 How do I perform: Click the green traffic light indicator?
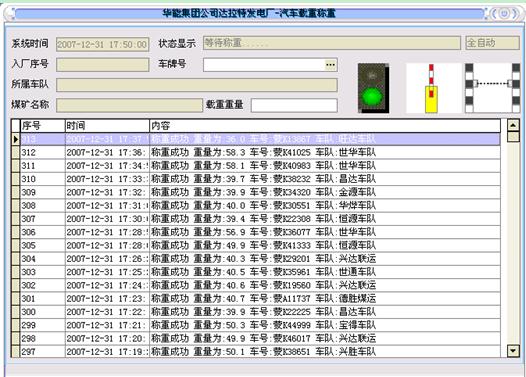tap(373, 88)
